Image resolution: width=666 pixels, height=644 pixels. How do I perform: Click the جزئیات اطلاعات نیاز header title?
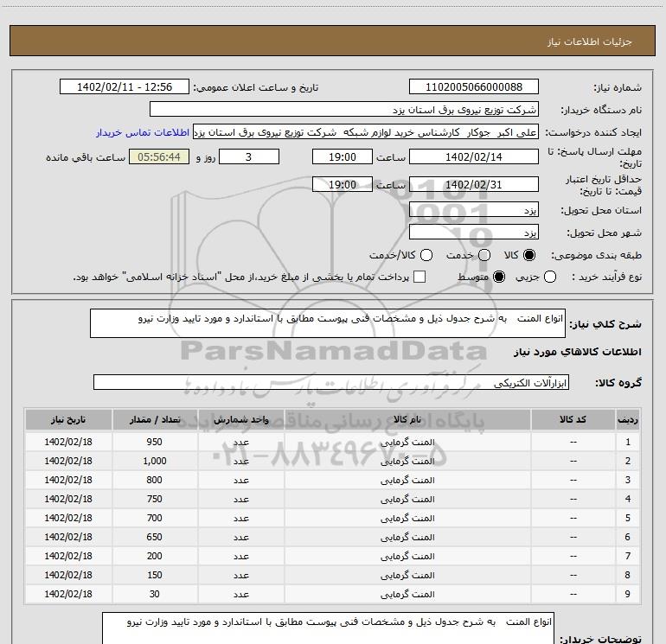[590, 41]
